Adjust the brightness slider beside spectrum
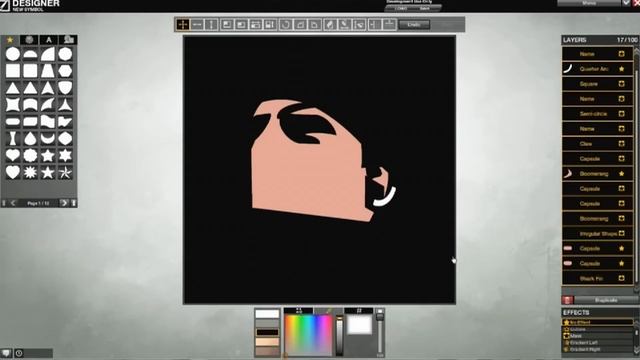The image size is (640, 360). pyautogui.click(x=339, y=336)
